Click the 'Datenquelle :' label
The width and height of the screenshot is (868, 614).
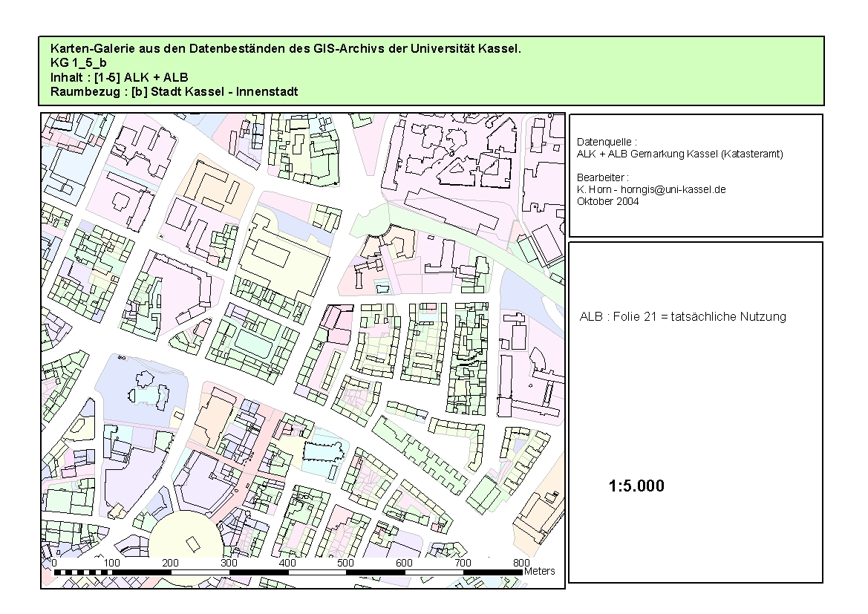(606, 142)
